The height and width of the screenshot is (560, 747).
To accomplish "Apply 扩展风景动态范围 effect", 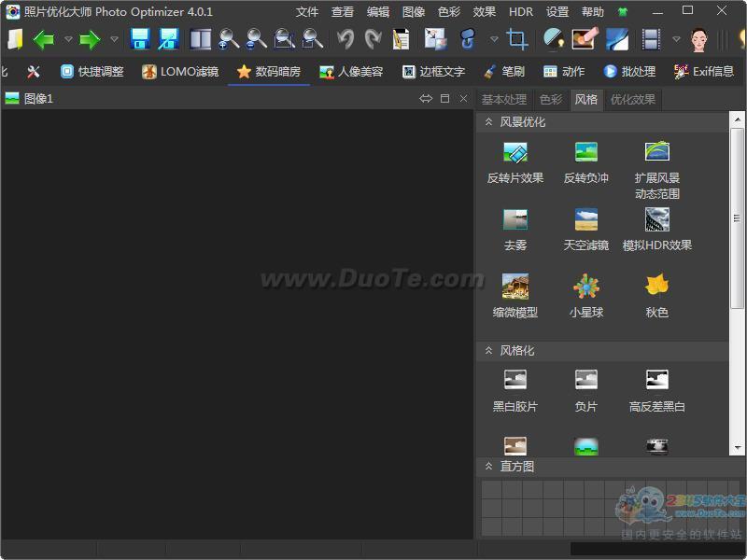I will point(657,171).
